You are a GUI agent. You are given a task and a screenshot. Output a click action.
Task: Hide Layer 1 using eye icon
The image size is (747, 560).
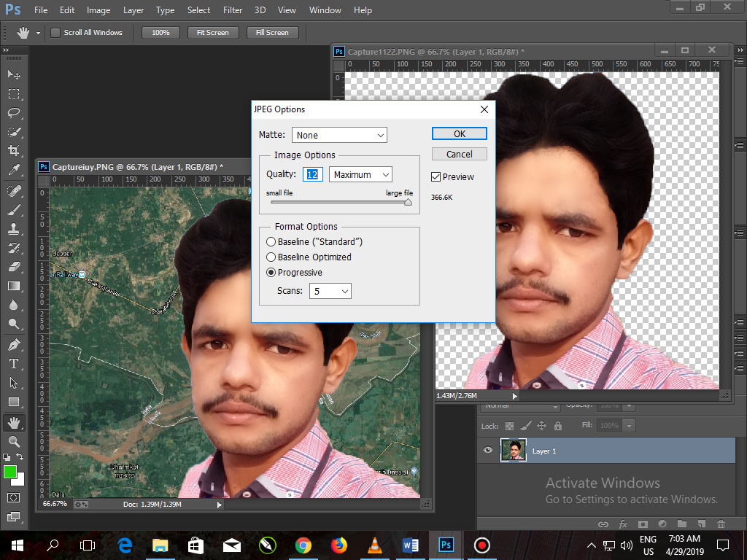point(488,451)
